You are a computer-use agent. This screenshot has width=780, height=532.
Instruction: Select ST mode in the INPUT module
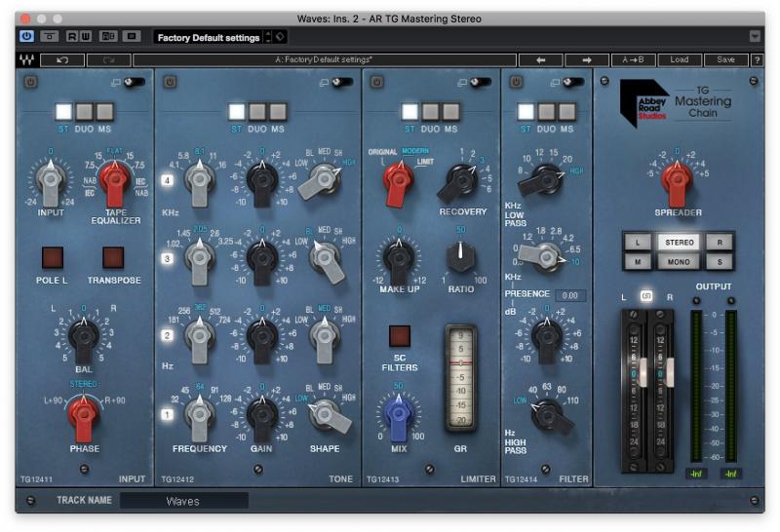pos(63,112)
